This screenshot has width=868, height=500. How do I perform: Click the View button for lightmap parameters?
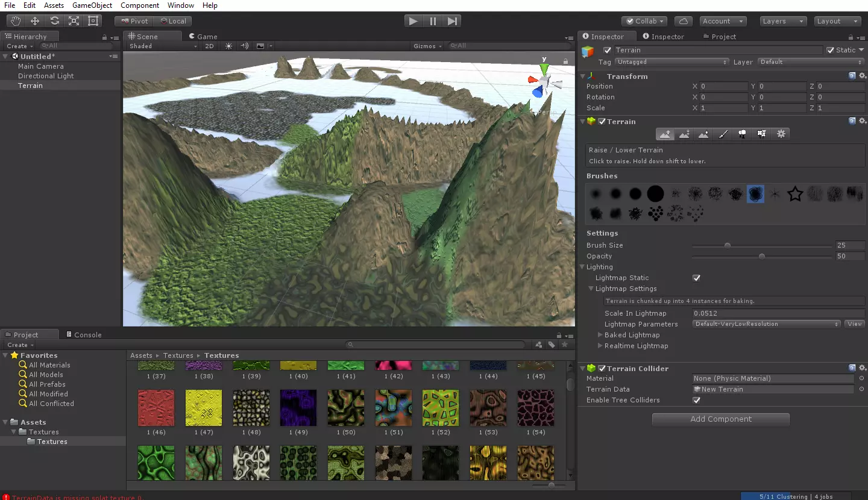pyautogui.click(x=855, y=324)
